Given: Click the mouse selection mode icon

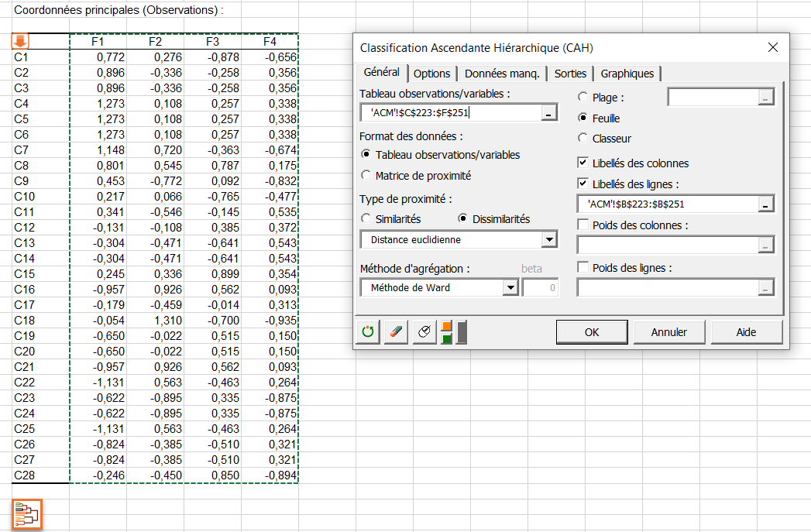Looking at the screenshot, I should click(423, 332).
